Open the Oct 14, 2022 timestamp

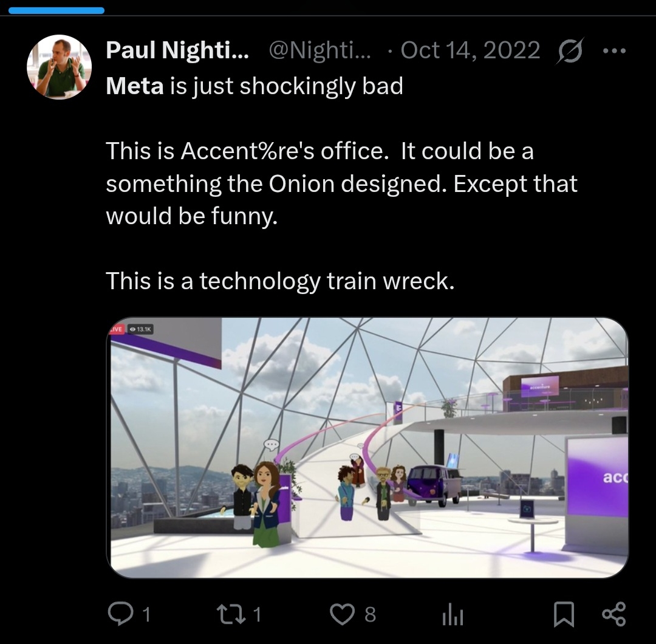pos(470,50)
